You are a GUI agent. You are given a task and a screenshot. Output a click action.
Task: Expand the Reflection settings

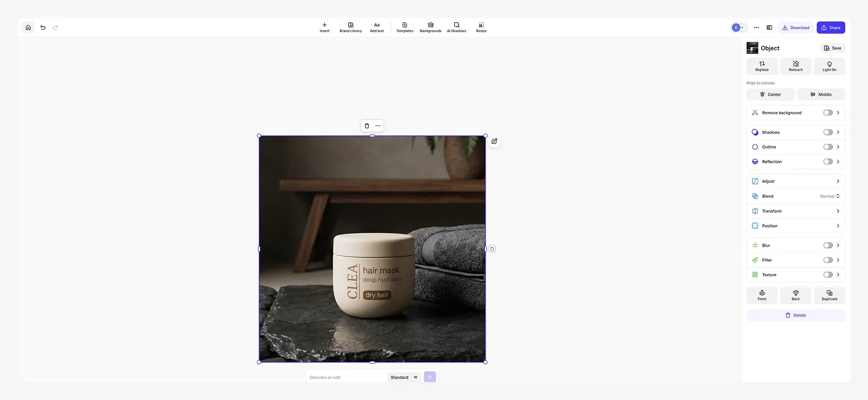tap(838, 161)
